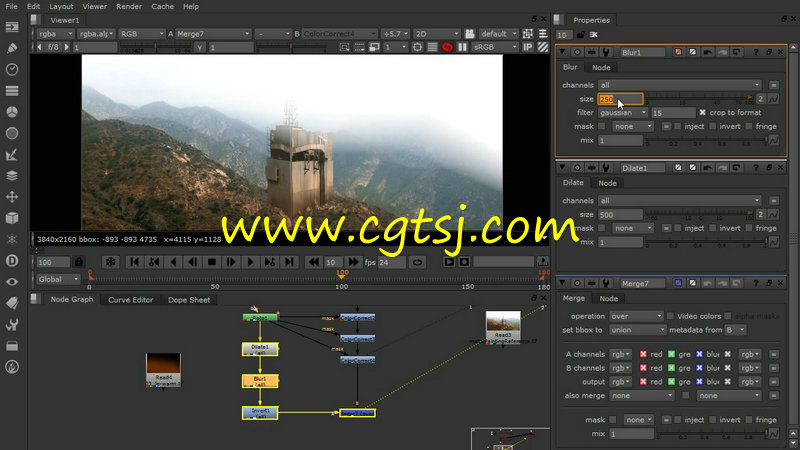Toggle A channels red checkbox

(x=643, y=354)
